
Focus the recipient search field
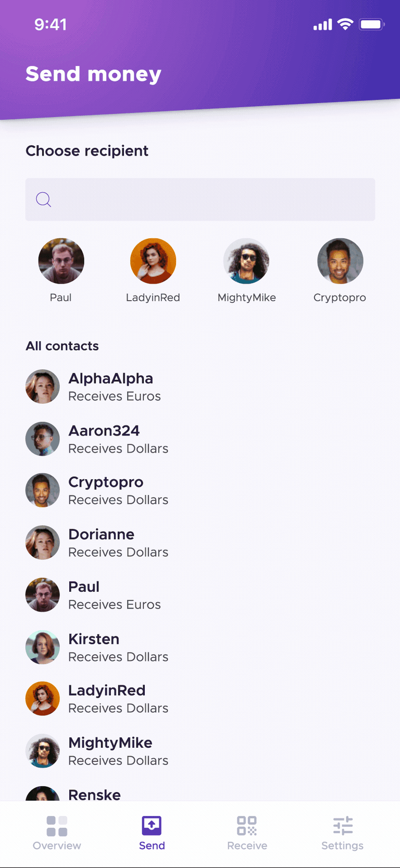click(x=200, y=199)
